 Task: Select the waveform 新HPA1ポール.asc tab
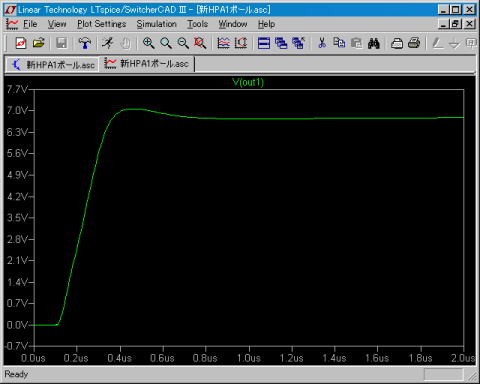pyautogui.click(x=147, y=64)
